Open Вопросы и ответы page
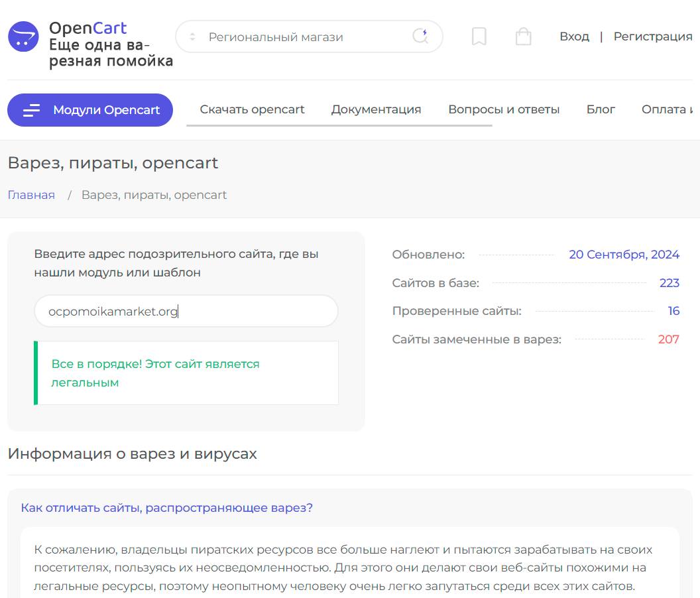 click(504, 109)
